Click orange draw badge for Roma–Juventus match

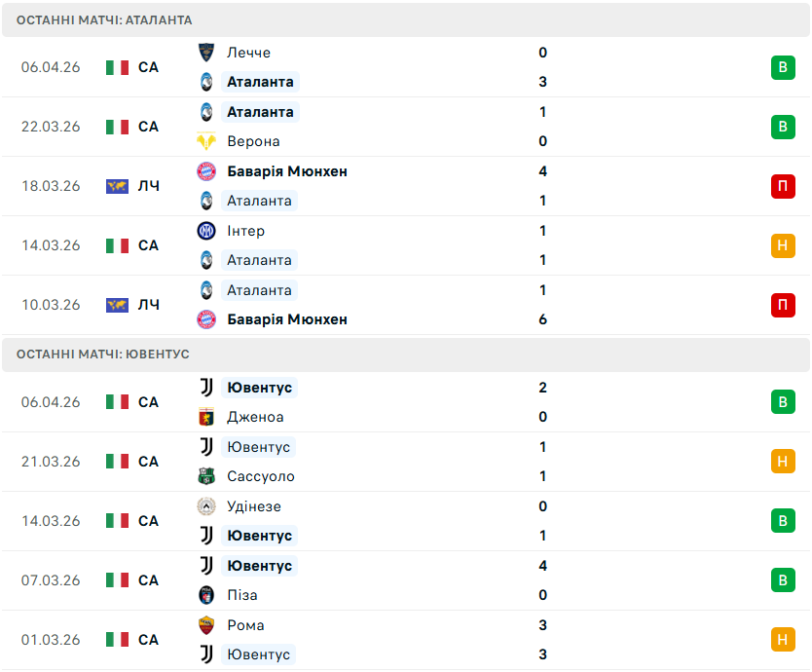coord(783,640)
